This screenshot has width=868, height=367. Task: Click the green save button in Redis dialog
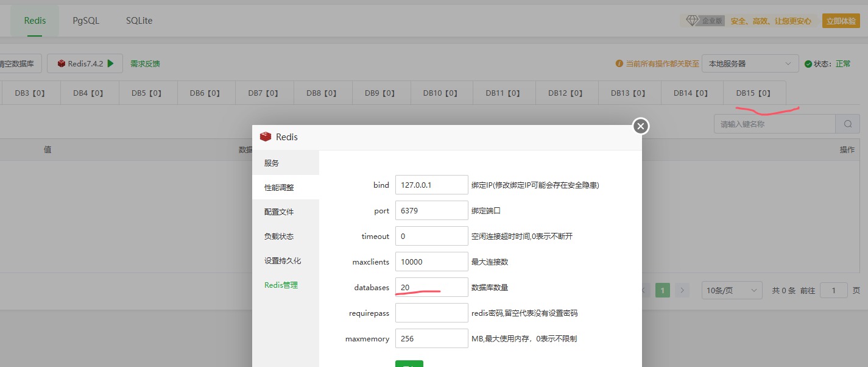[409, 363]
